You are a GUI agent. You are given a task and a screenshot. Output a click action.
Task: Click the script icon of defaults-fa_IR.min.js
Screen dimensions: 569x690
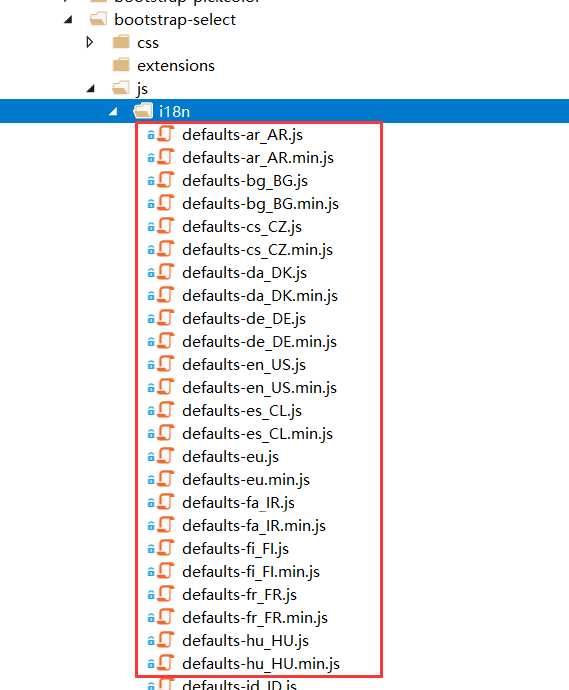pyautogui.click(x=166, y=525)
